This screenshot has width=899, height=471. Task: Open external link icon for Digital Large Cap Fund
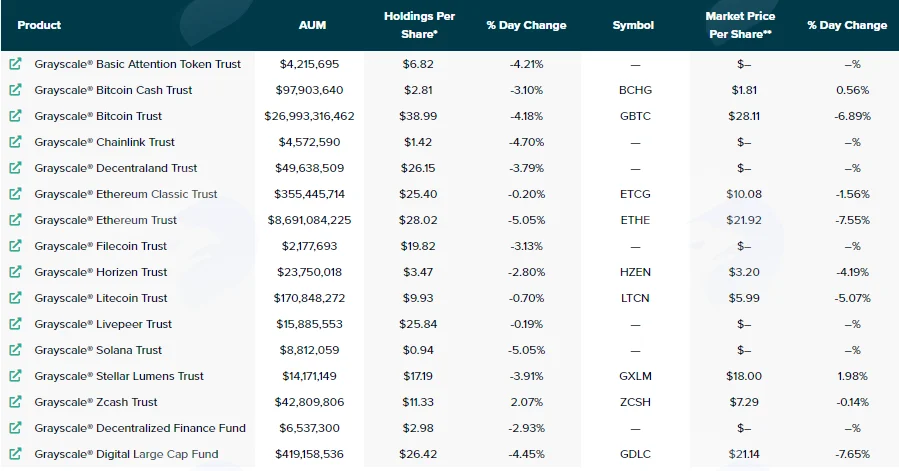[15, 453]
